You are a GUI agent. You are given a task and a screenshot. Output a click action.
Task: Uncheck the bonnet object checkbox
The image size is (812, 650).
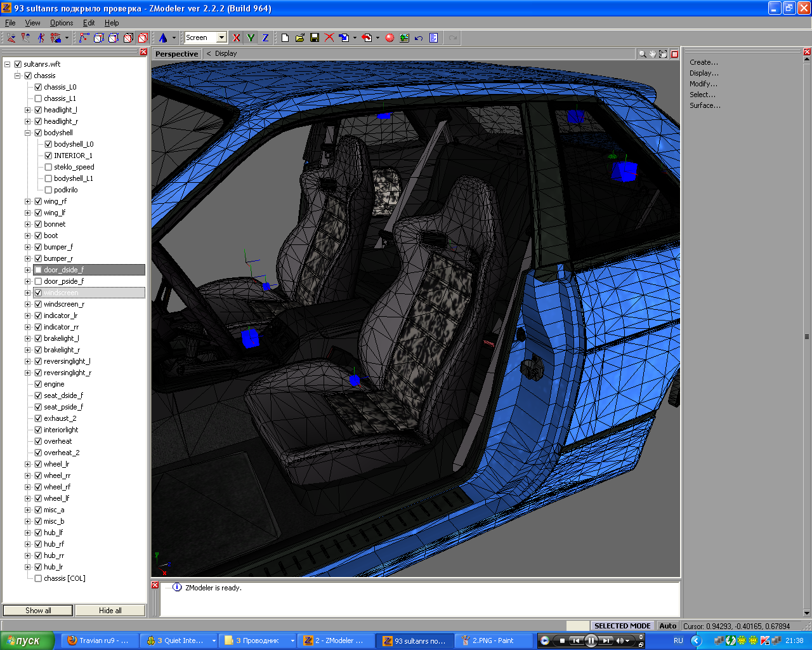click(x=38, y=224)
